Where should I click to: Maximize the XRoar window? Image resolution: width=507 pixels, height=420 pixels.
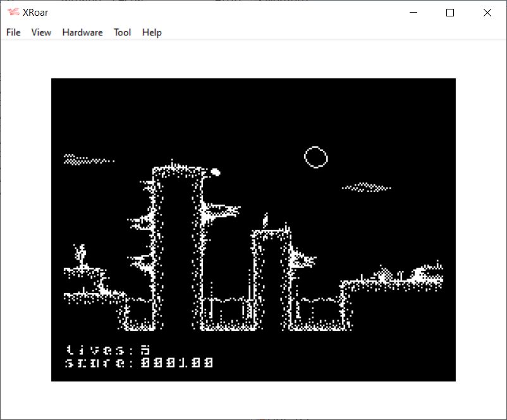[450, 13]
